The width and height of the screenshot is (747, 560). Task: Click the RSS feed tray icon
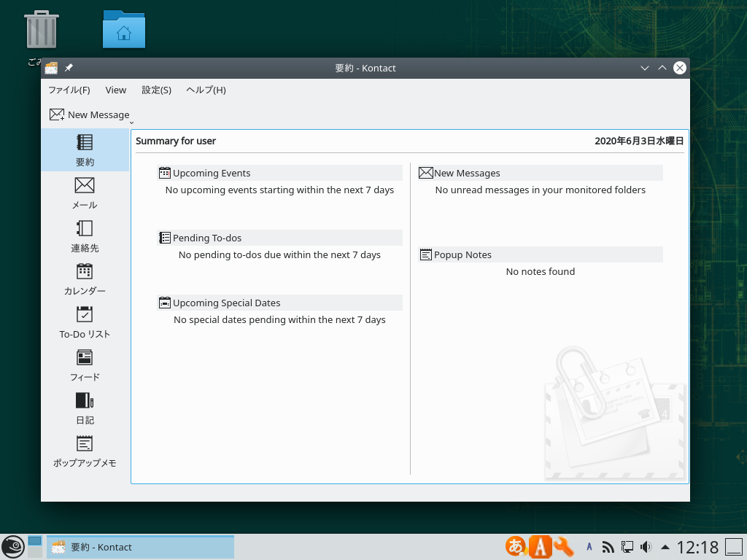(608, 547)
